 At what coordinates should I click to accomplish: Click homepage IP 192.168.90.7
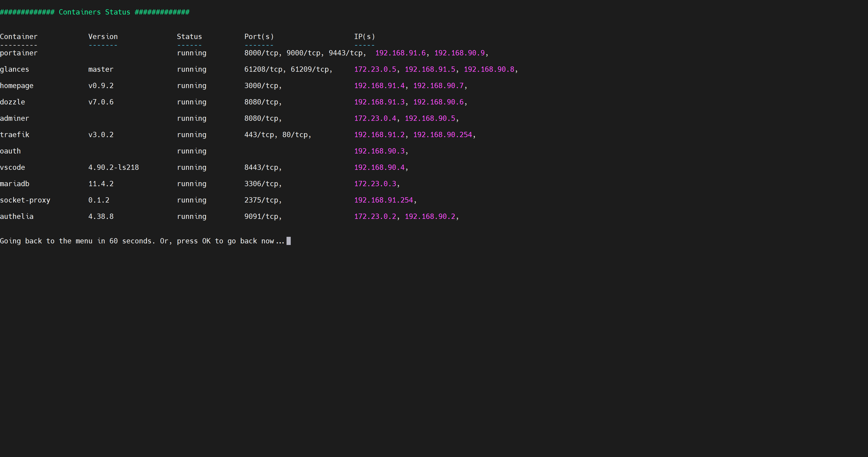coord(438,86)
